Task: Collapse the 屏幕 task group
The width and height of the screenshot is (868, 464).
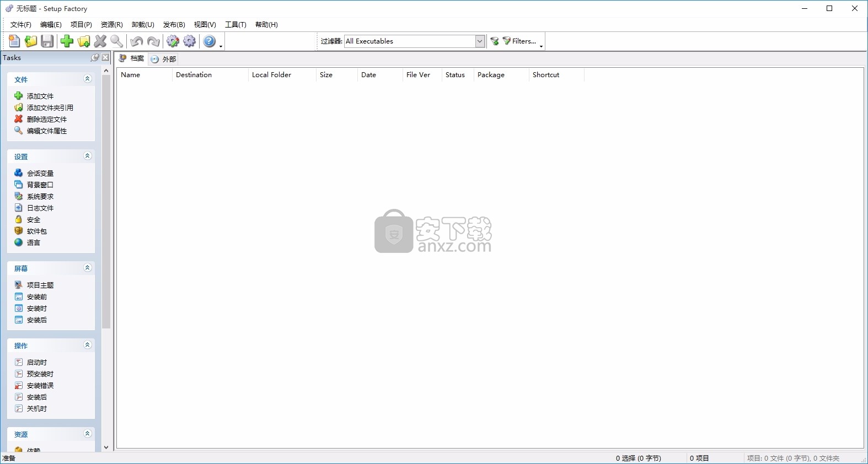Action: 87,268
